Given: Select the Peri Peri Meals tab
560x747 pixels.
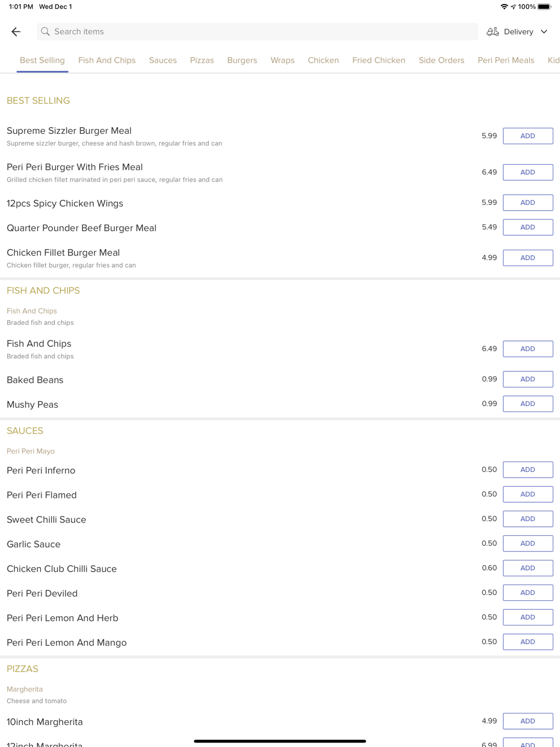Looking at the screenshot, I should pos(506,60).
